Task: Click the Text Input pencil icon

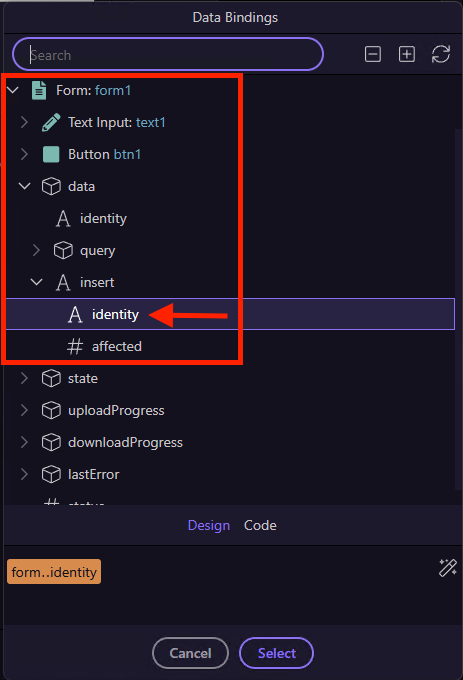Action: [x=51, y=122]
